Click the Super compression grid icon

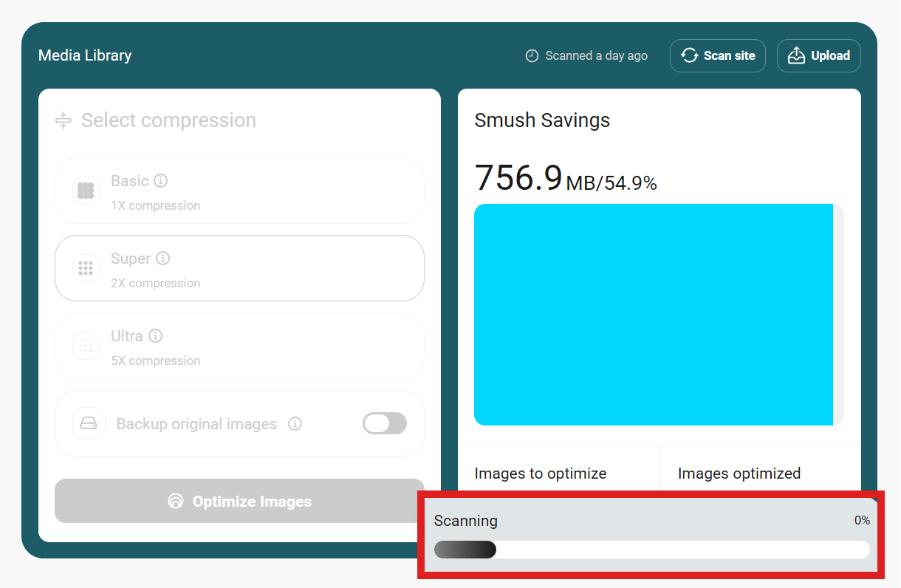tap(86, 268)
